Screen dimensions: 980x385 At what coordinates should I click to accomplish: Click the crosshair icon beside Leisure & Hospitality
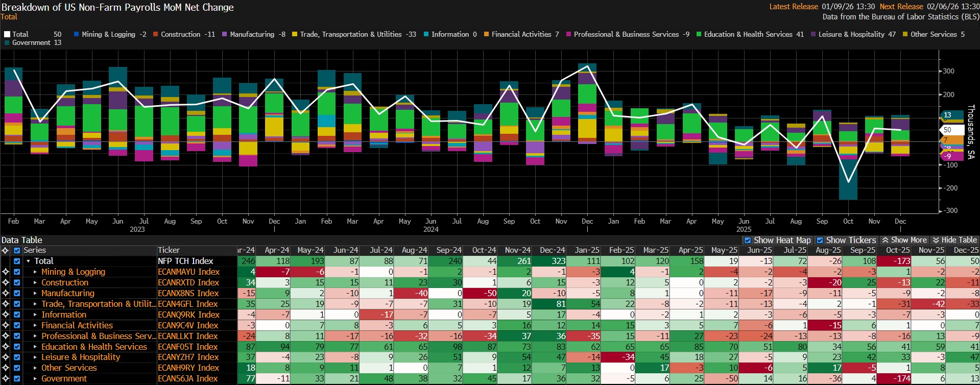[5, 357]
